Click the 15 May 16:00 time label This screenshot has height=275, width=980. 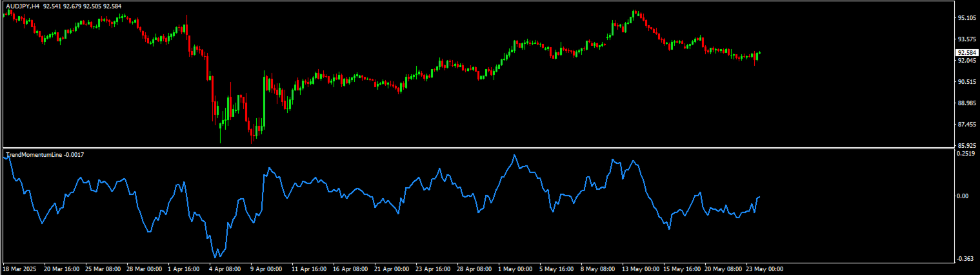682,269
